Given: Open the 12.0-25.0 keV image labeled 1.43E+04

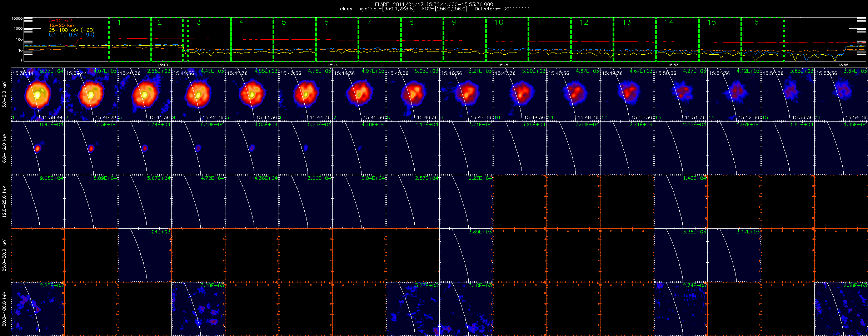Looking at the screenshot, I should click(680, 202).
